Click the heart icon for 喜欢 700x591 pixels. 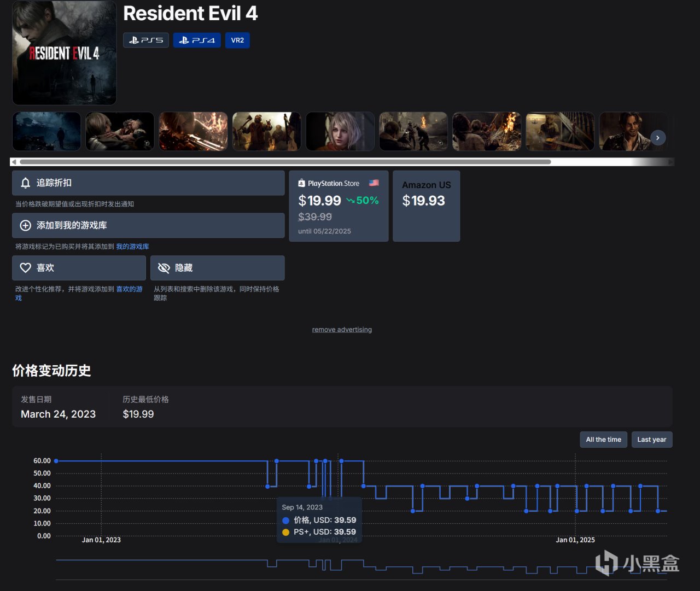[x=26, y=268]
